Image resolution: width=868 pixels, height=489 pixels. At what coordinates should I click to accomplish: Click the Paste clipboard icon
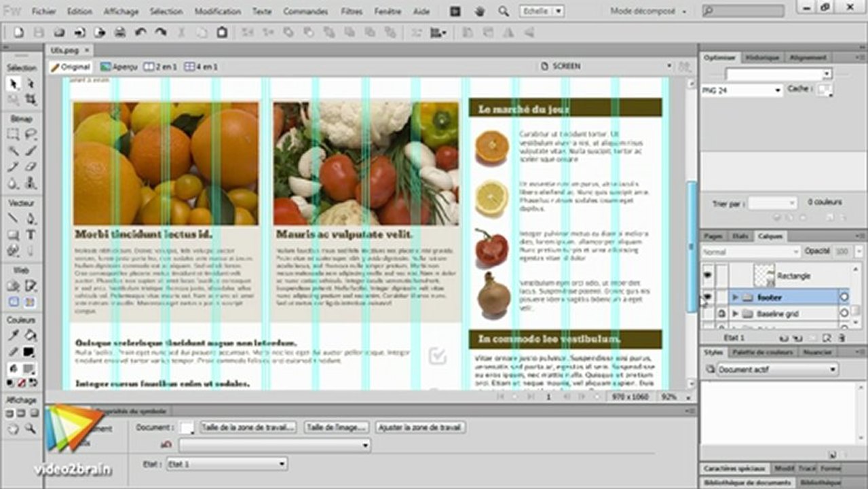pyautogui.click(x=222, y=32)
